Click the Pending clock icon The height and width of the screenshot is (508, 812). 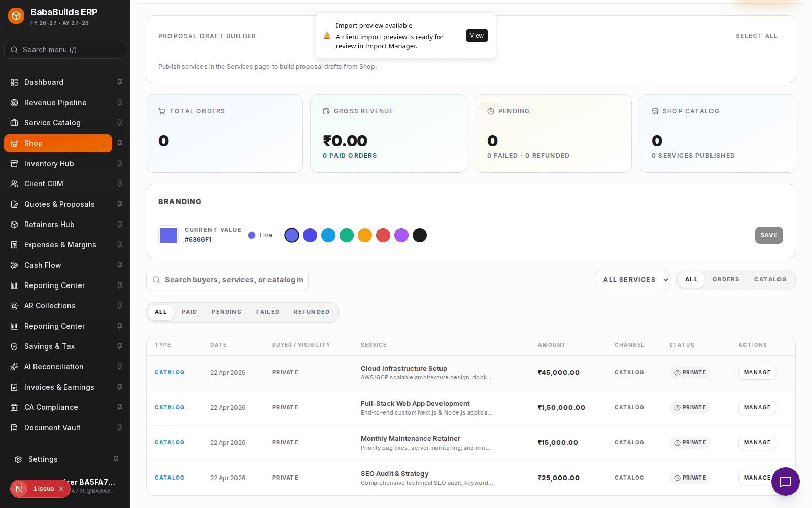[491, 111]
